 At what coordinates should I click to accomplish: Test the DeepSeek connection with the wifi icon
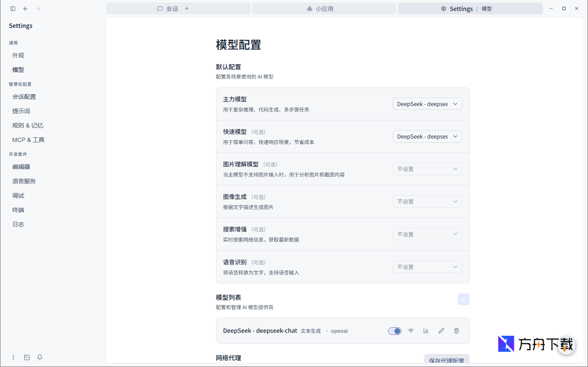coord(411,331)
